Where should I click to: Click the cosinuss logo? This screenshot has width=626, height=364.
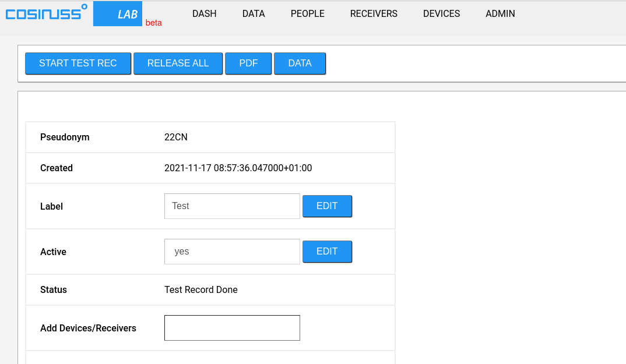pos(47,13)
